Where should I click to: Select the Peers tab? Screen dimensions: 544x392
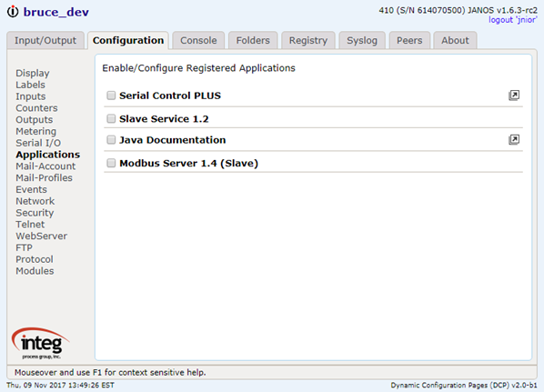click(409, 41)
